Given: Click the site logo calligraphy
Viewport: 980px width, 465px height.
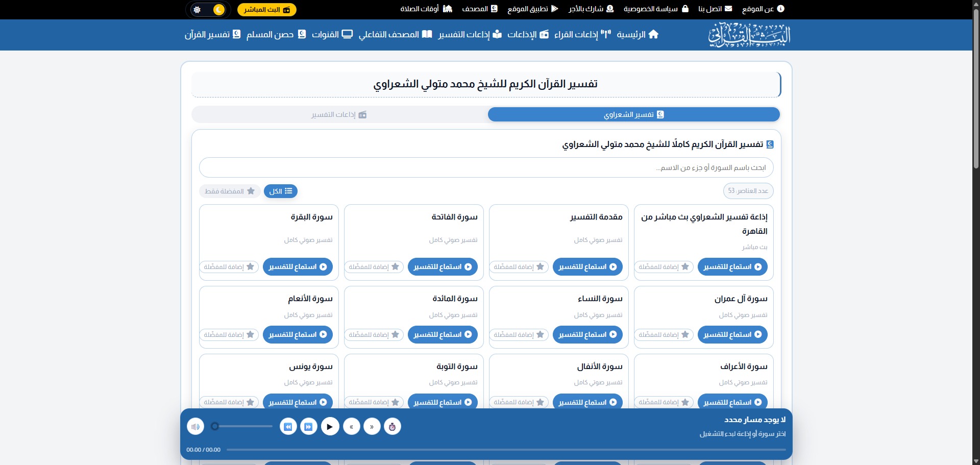Looking at the screenshot, I should (x=749, y=35).
